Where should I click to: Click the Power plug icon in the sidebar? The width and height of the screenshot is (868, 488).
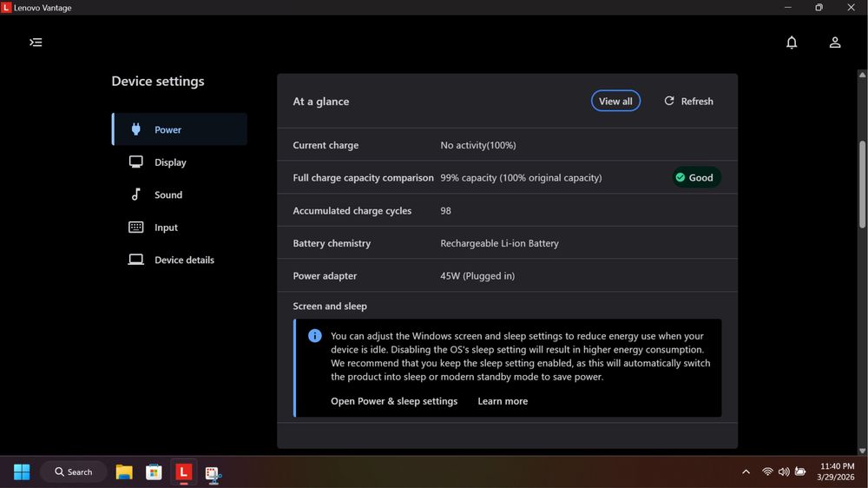(x=135, y=129)
